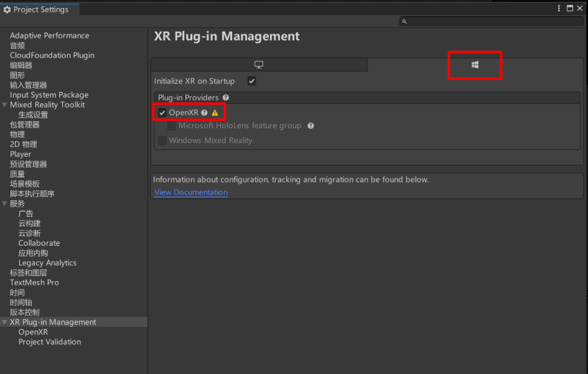Screen dimensions: 588x374
Task: Uncheck the OpenXR plug-in provider
Action: [x=162, y=113]
